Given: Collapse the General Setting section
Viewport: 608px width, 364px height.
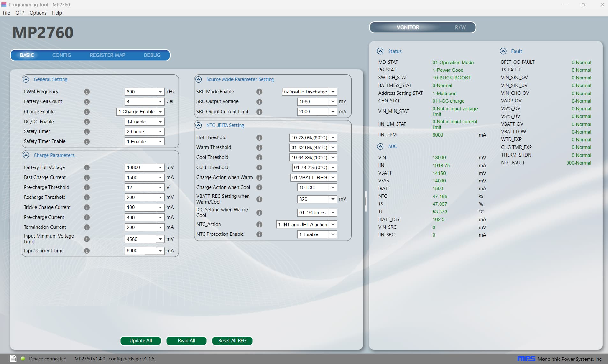Looking at the screenshot, I should (26, 79).
